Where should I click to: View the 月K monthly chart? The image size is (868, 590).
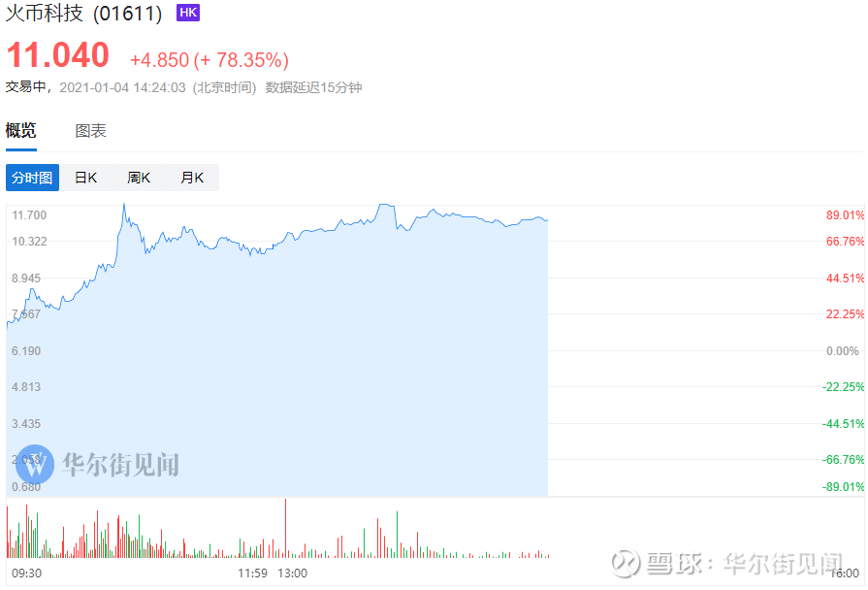191,178
